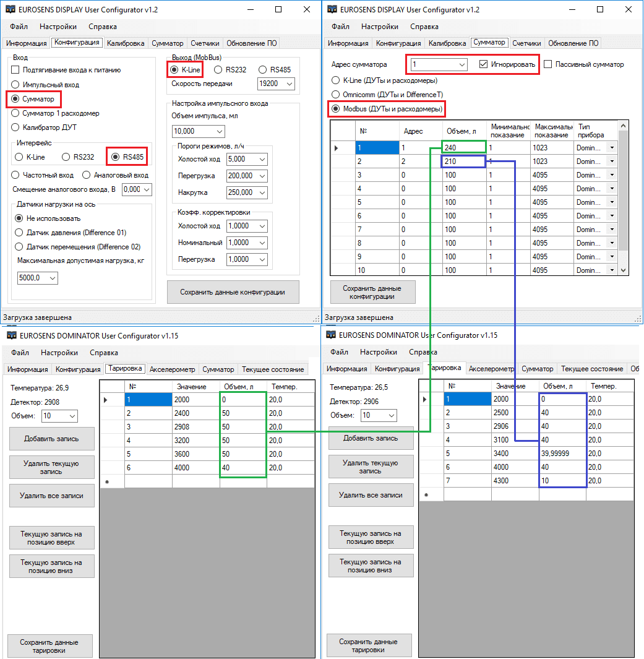Open 'Справка' menu in bottom-left window
Viewport: 644px width, 659px height.
pyautogui.click(x=104, y=353)
